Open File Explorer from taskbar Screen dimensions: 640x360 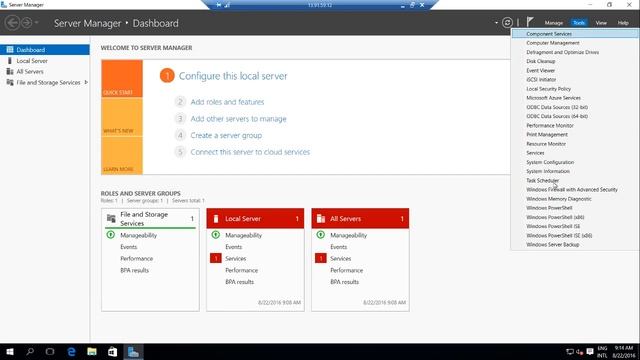pos(92,352)
